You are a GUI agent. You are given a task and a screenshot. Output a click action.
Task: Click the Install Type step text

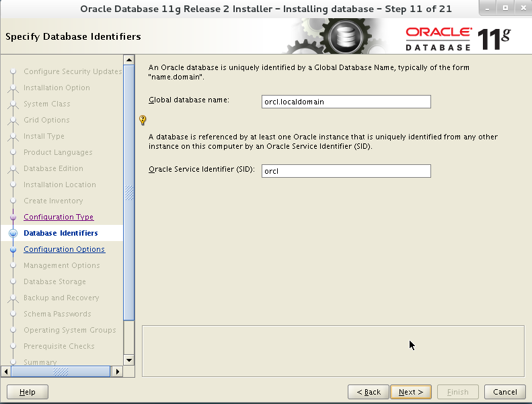click(44, 136)
